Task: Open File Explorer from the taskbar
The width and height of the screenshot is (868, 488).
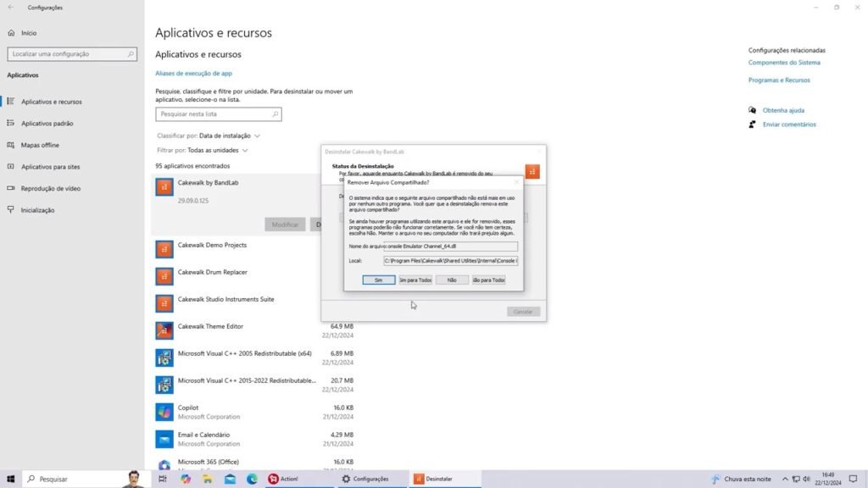Action: click(x=208, y=480)
